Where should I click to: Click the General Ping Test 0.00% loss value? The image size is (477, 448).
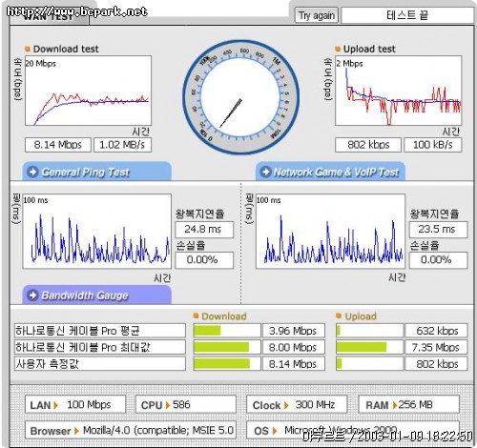coord(204,260)
